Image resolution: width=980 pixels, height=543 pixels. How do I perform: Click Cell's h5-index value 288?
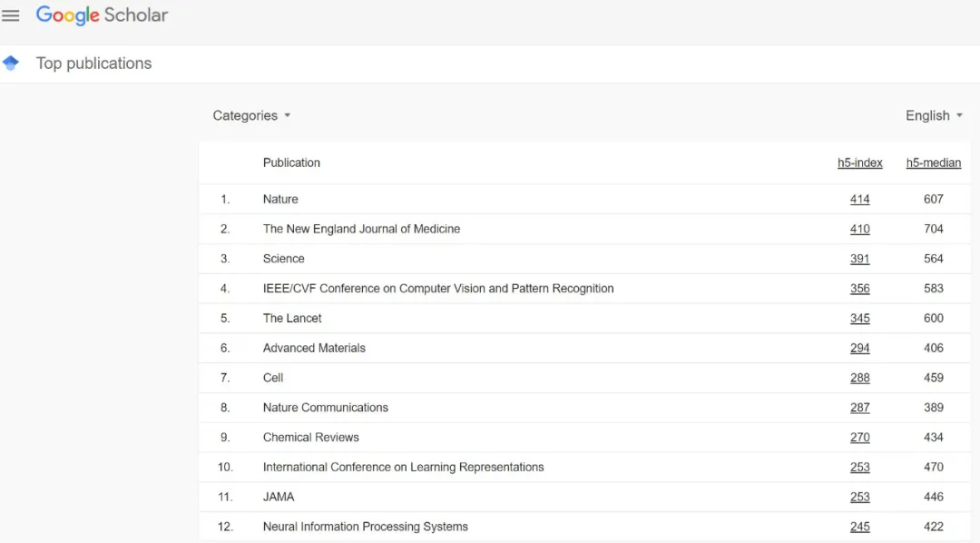click(859, 378)
